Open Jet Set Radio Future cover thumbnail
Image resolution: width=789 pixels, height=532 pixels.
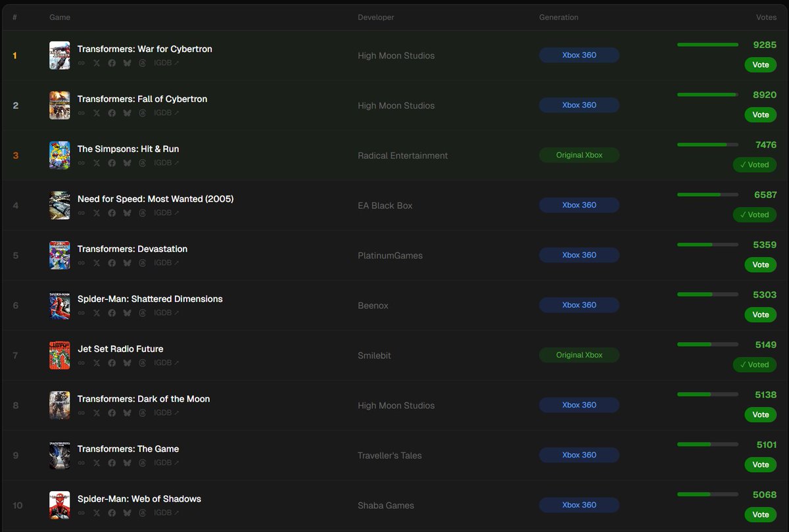59,355
